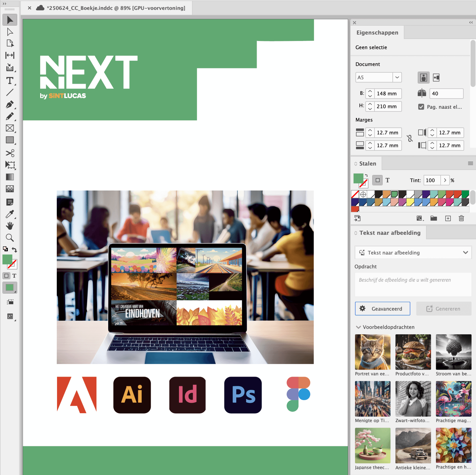Select the Type tool
This screenshot has height=475, width=476.
pyautogui.click(x=10, y=81)
